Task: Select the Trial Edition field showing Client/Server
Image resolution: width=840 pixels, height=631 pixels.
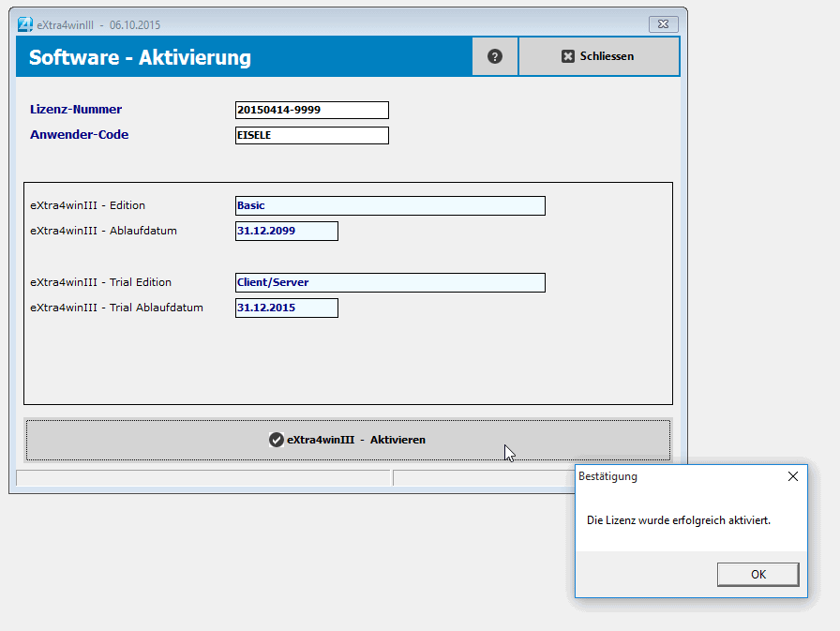Action: coord(389,282)
